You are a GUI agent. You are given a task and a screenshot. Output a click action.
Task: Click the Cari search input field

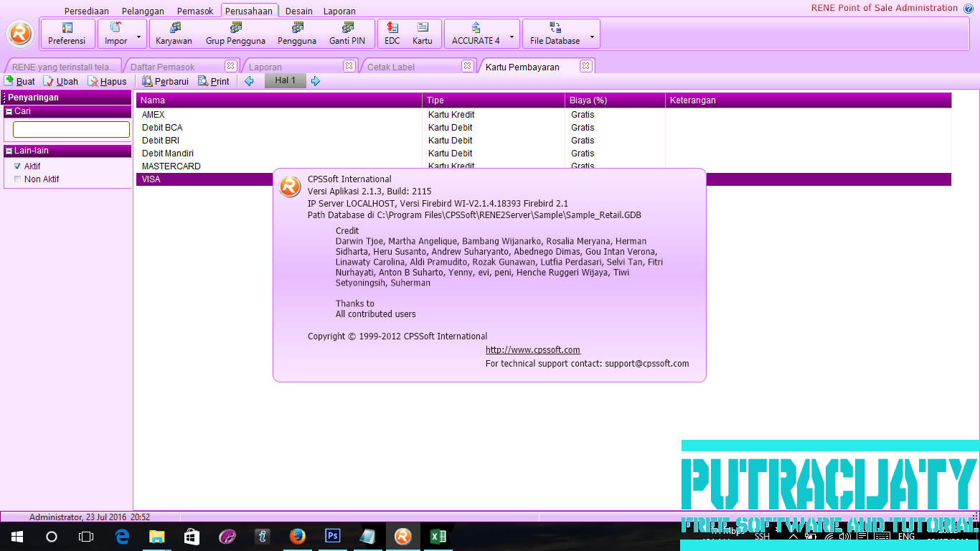point(71,129)
